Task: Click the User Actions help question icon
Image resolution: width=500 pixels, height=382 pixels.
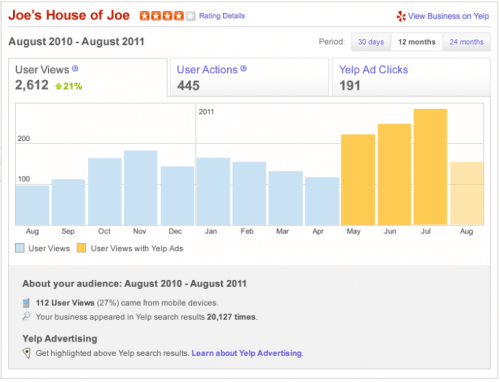Action: click(244, 69)
